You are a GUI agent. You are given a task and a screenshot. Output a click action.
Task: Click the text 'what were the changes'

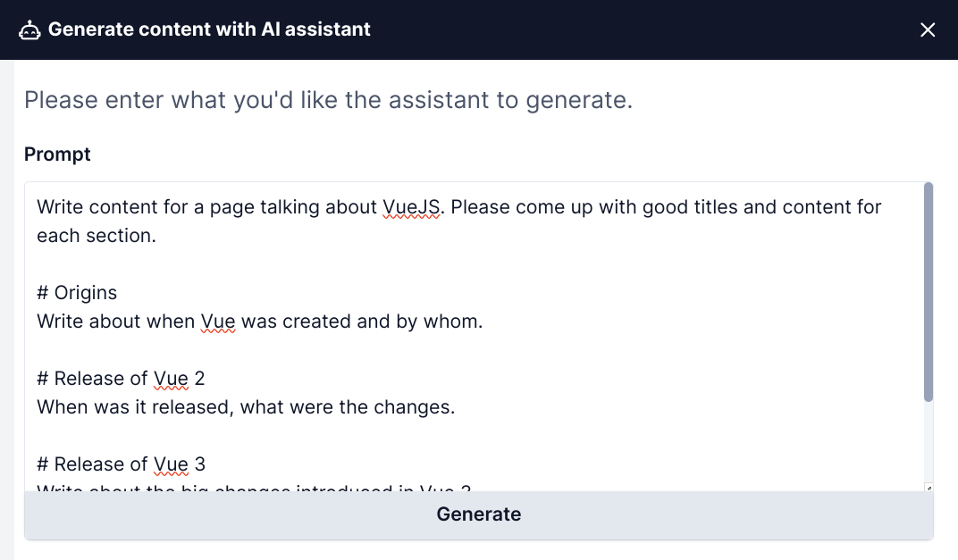tap(346, 406)
